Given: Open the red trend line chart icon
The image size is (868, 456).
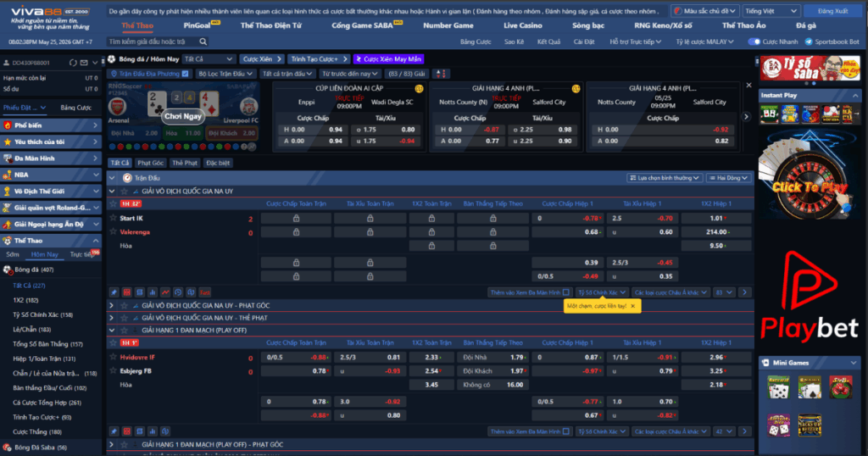Looking at the screenshot, I should tap(165, 292).
